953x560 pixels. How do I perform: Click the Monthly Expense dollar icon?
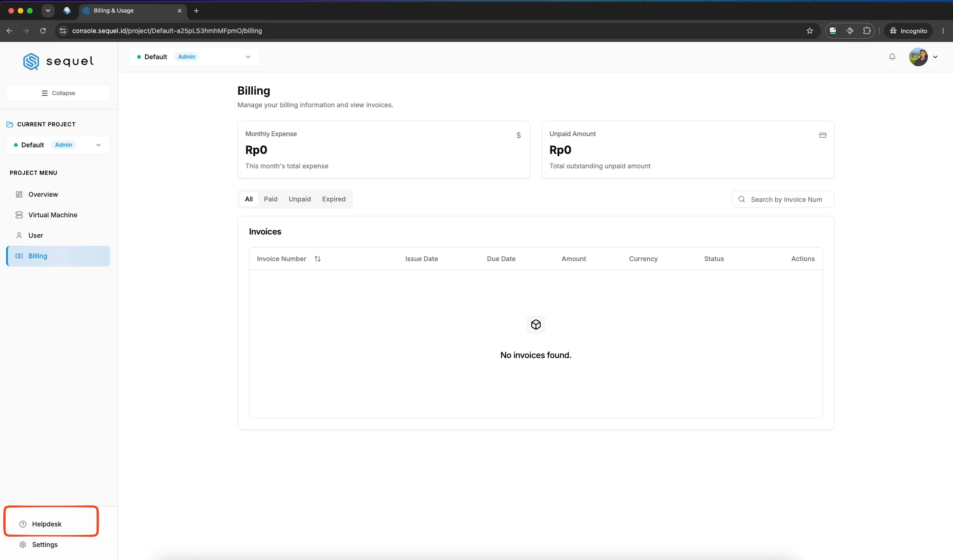click(x=519, y=135)
